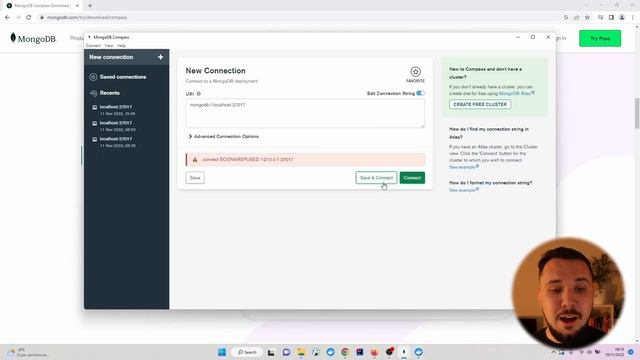The image size is (640, 360).
Task: Open a new Chrome tab
Action: point(90,6)
